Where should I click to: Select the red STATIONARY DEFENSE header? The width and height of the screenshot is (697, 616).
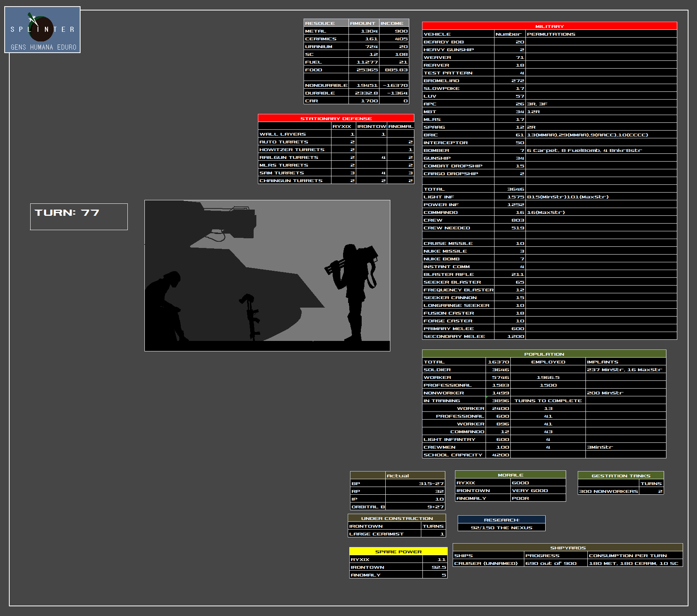336,119
